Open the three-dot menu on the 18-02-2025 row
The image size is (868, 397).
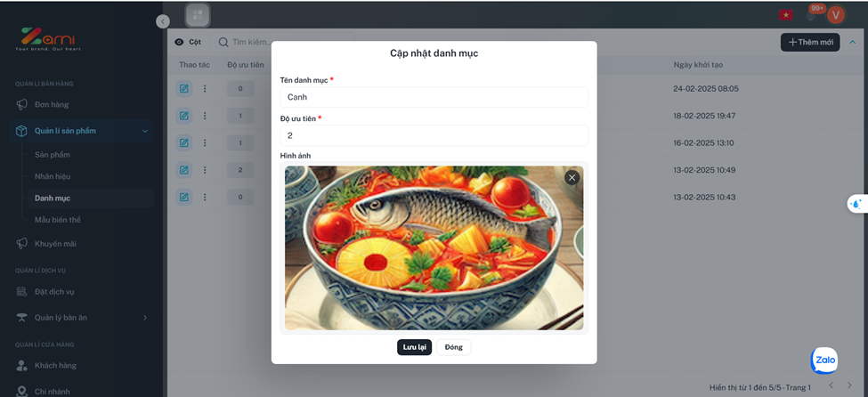pos(204,116)
